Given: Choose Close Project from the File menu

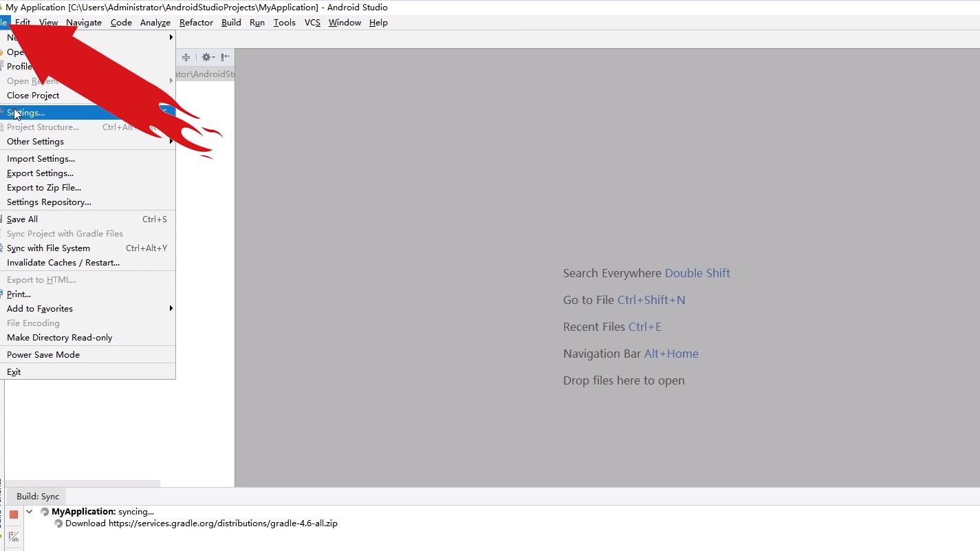Looking at the screenshot, I should click(x=88, y=96).
